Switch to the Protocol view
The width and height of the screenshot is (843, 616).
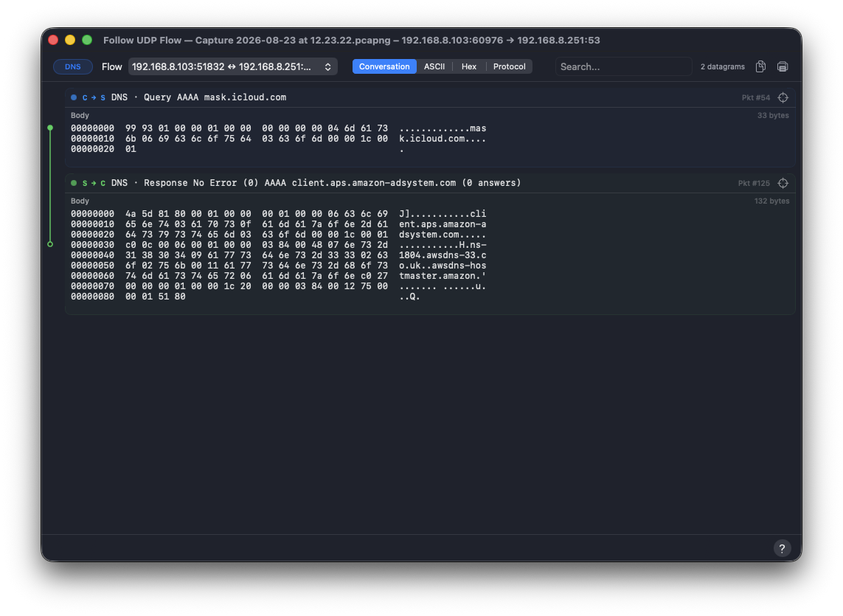509,66
